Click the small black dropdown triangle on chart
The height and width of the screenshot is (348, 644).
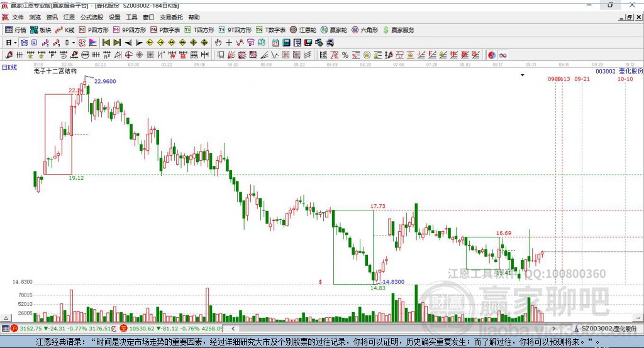click(x=523, y=75)
